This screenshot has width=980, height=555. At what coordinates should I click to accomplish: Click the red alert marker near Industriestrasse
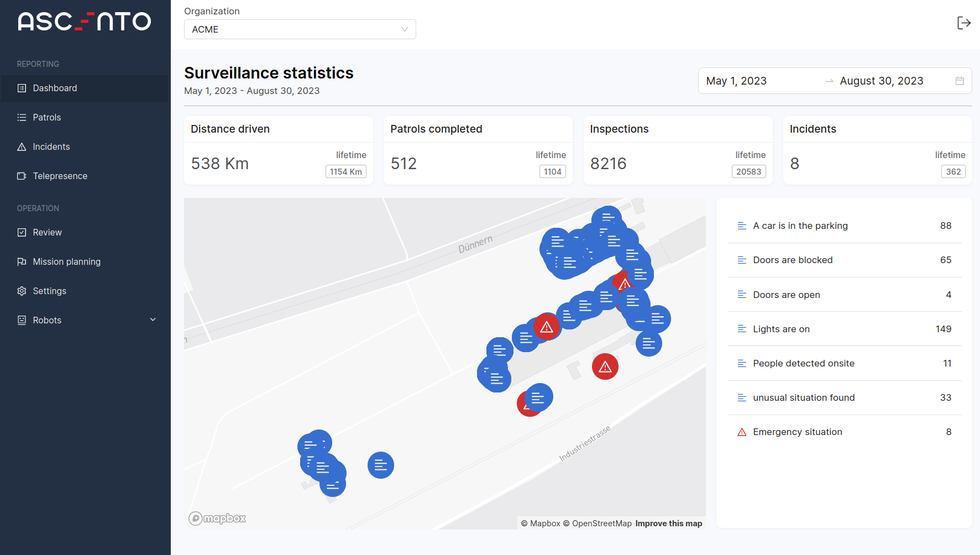tap(605, 366)
